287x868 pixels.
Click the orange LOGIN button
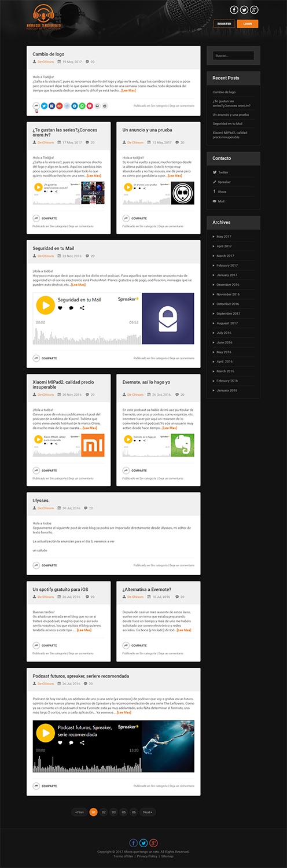(248, 24)
